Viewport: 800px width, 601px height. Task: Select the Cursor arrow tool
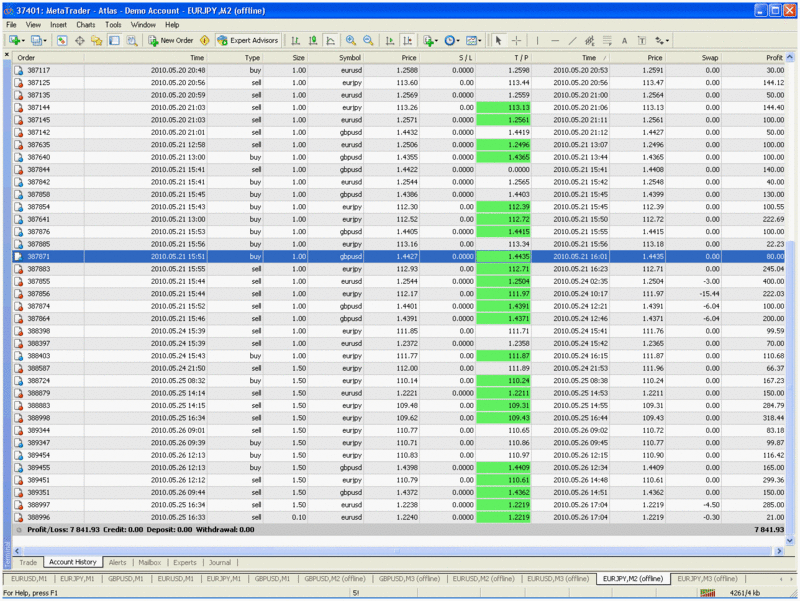pyautogui.click(x=499, y=41)
